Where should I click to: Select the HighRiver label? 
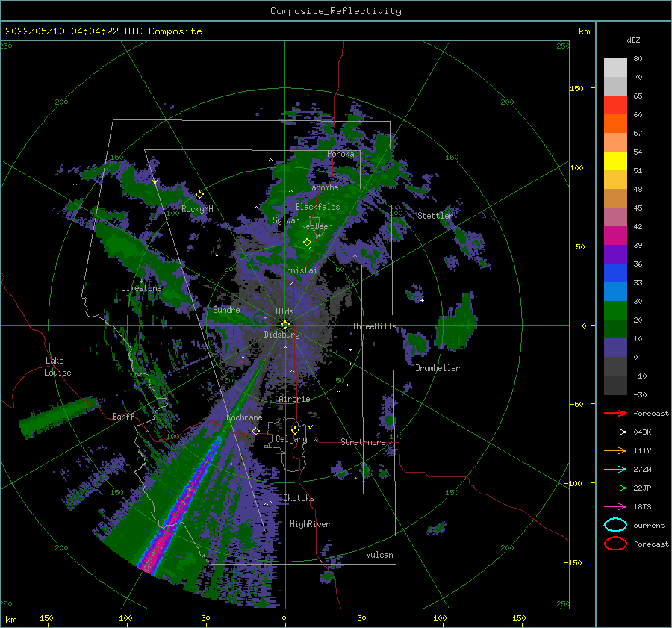click(x=310, y=524)
